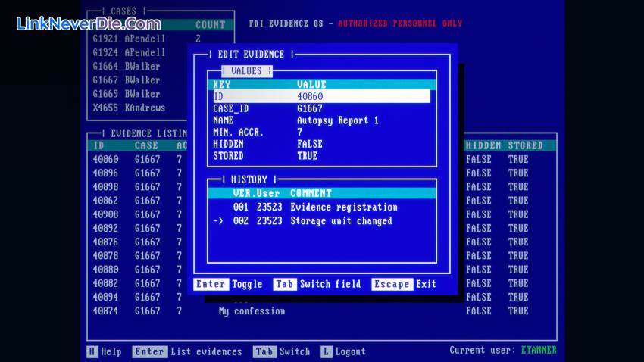Viewport: 644px width, 362px height.
Task: Select case G1921 APendell in Cases list
Action: click(x=129, y=39)
